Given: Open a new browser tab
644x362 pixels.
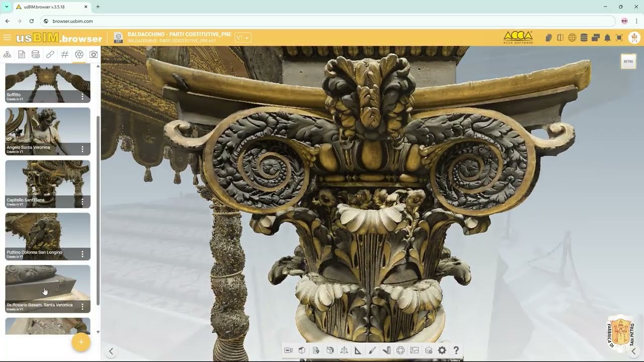Looking at the screenshot, I should pos(98,7).
